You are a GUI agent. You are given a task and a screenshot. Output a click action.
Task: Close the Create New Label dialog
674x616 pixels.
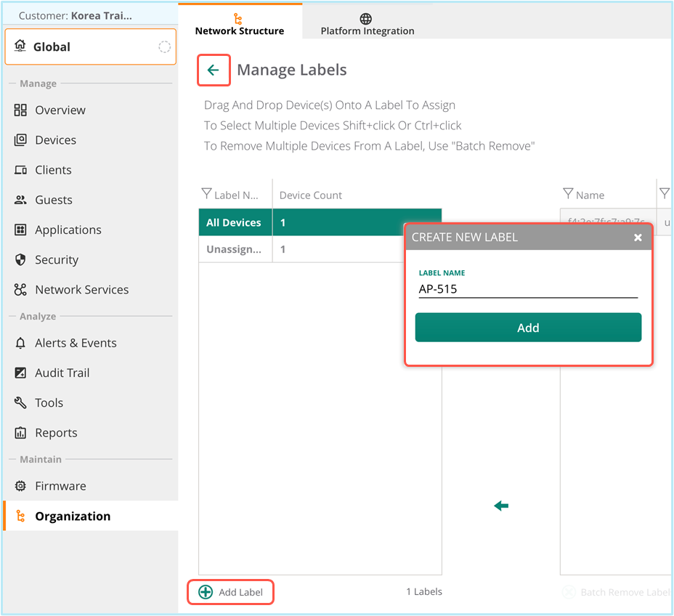coord(638,238)
